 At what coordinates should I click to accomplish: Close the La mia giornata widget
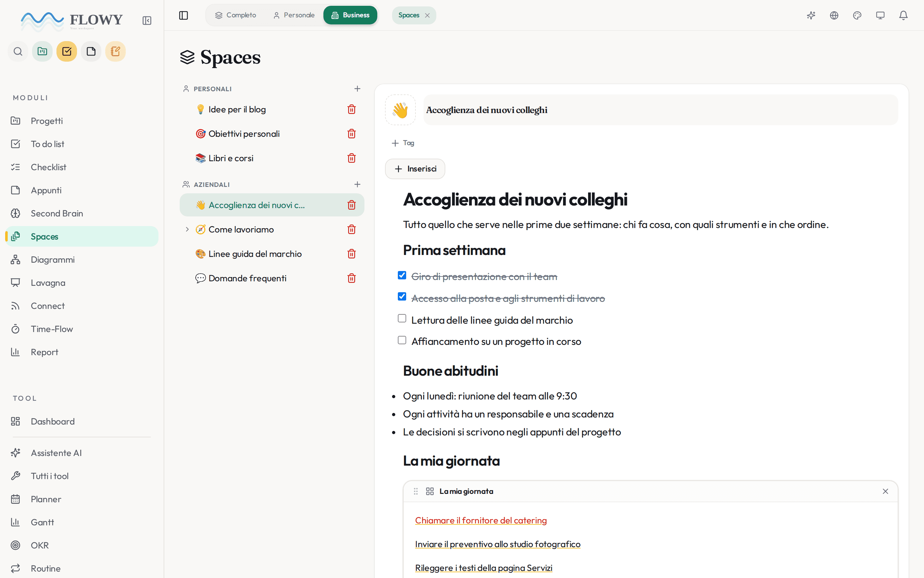pos(886,491)
